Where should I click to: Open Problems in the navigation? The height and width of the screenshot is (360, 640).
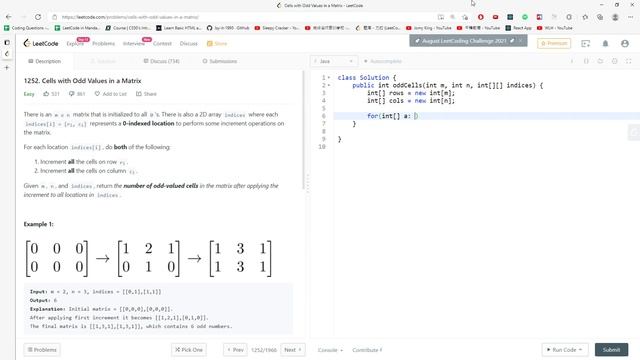click(104, 44)
